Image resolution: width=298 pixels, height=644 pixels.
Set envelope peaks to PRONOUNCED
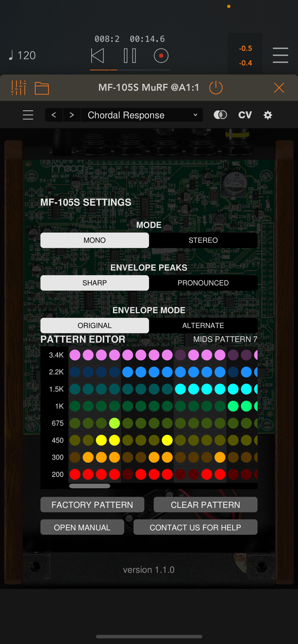pos(203,283)
